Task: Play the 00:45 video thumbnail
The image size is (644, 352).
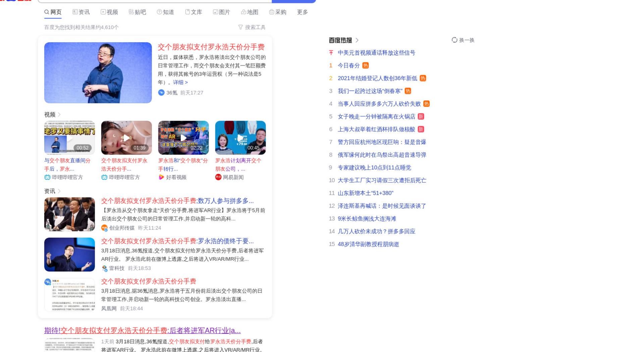Action: 240,138
